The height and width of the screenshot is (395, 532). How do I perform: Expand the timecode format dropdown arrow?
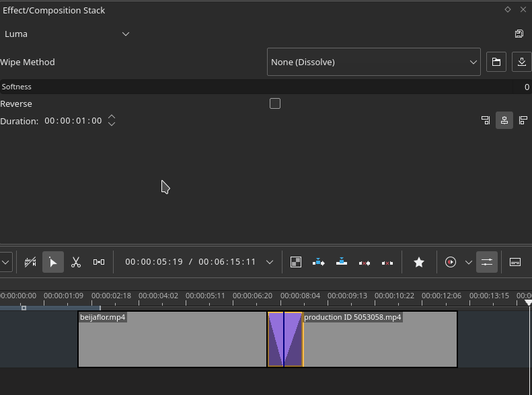tap(270, 262)
